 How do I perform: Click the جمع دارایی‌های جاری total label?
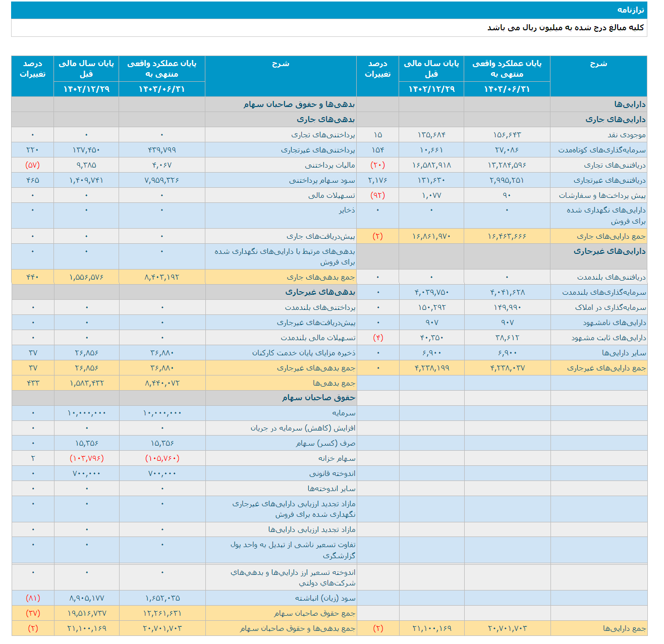click(x=611, y=236)
